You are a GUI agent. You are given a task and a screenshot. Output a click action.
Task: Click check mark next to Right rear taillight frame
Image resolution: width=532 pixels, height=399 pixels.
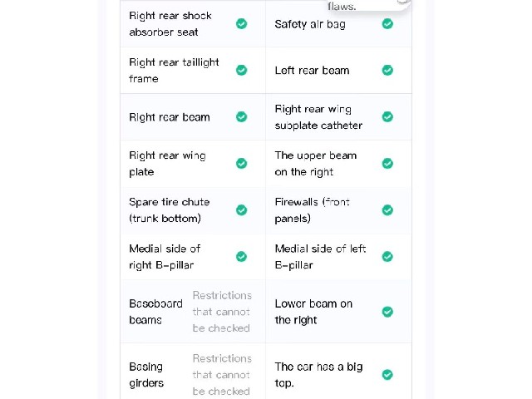(x=242, y=70)
